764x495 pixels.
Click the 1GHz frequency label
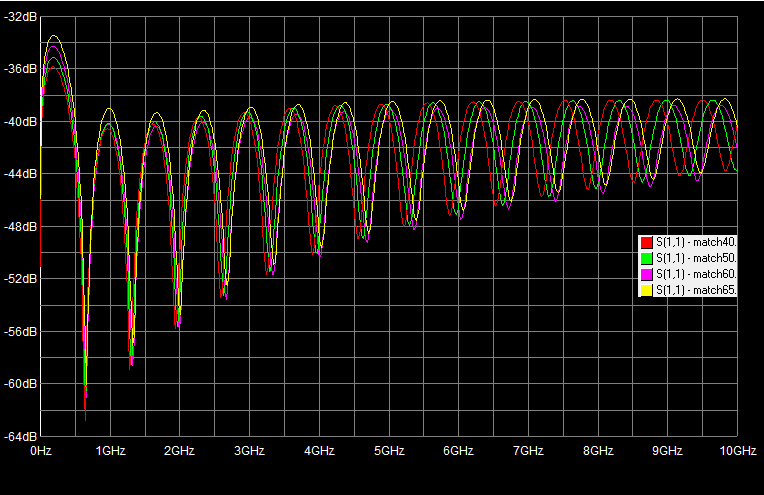[x=111, y=451]
